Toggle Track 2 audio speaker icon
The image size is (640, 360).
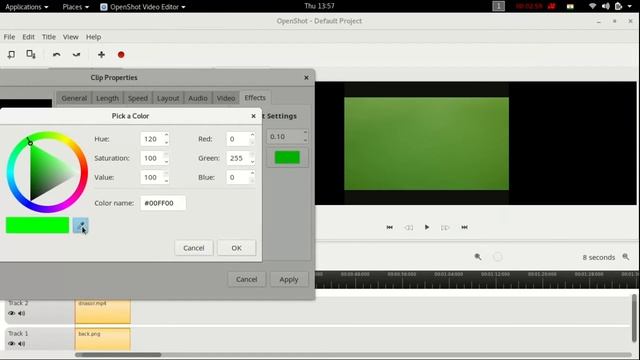(x=22, y=313)
